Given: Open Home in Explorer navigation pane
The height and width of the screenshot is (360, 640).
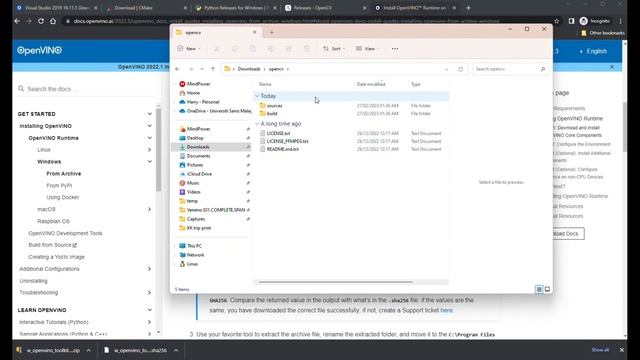Looking at the screenshot, I should (193, 93).
